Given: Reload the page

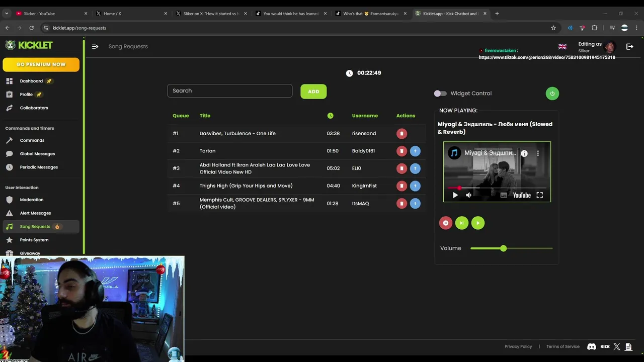Looking at the screenshot, I should point(31,28).
